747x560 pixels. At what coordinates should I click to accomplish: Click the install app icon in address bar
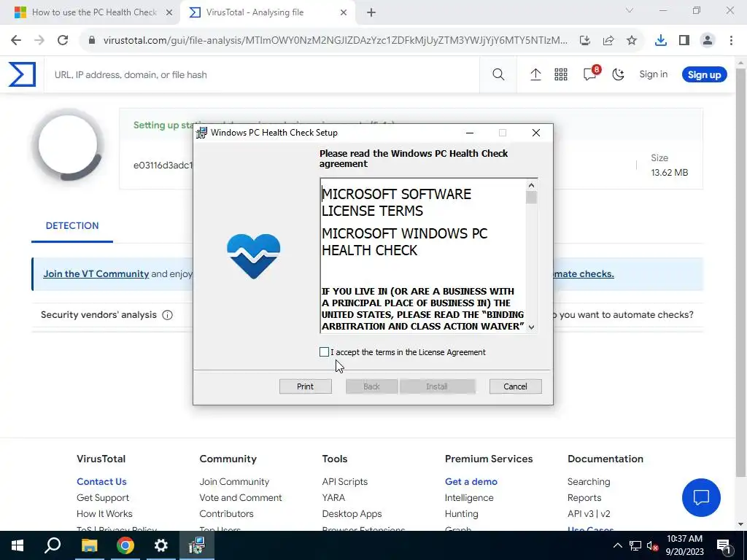tap(585, 41)
